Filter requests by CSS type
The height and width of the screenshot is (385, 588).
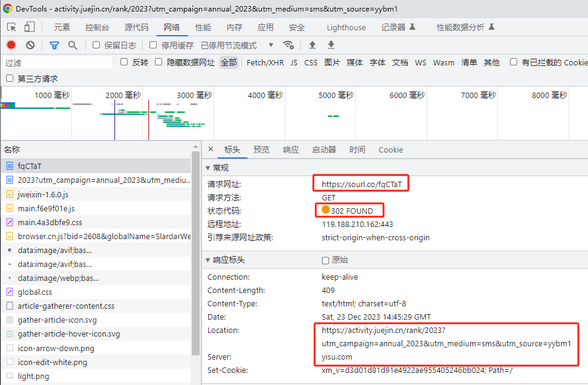[311, 63]
